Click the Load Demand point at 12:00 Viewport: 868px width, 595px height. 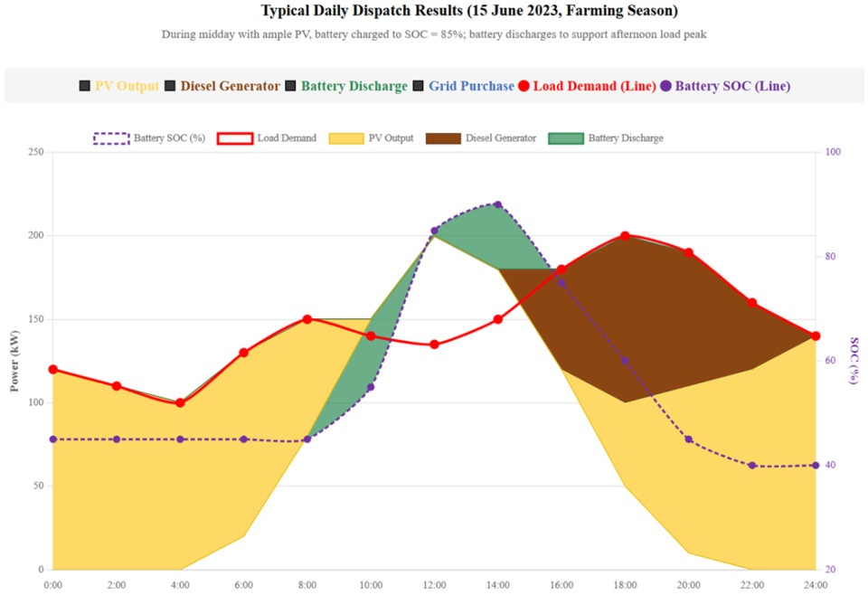[x=435, y=345]
